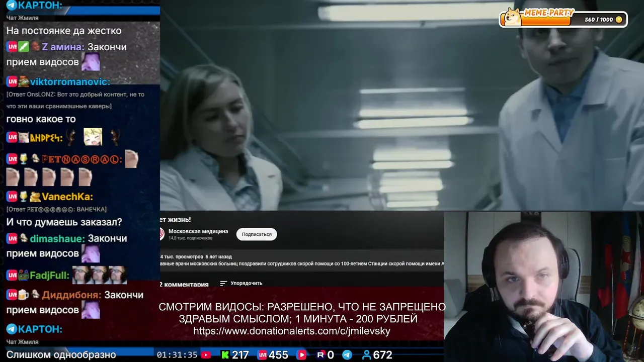This screenshot has height=362, width=644.
Task: Click the beer glass badge beside PETNASRAL
Action: coord(24,159)
